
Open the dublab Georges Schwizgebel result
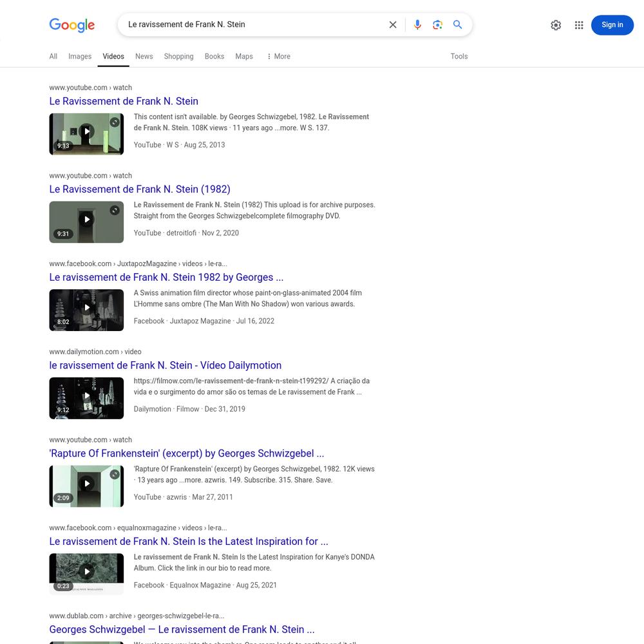point(182,629)
